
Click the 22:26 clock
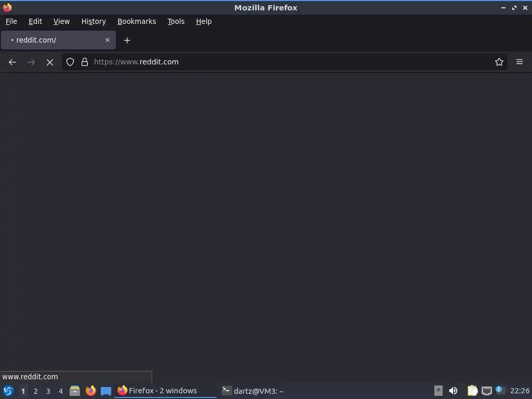coord(520,391)
